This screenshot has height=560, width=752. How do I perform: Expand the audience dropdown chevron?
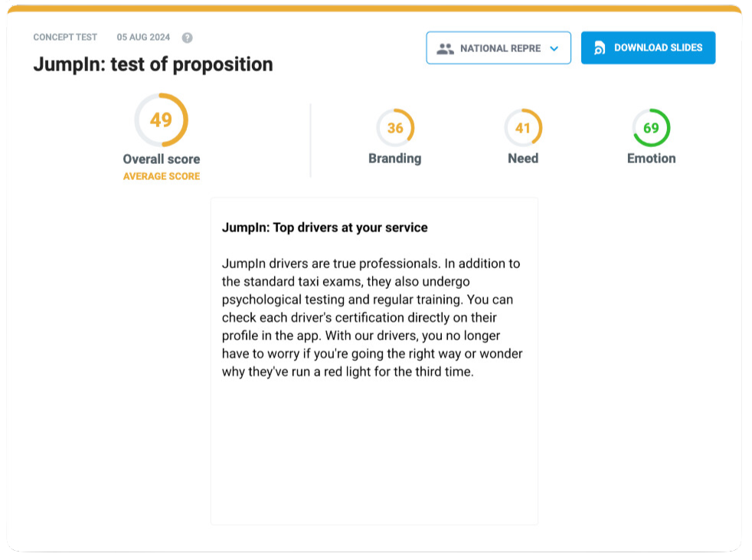[x=554, y=48]
